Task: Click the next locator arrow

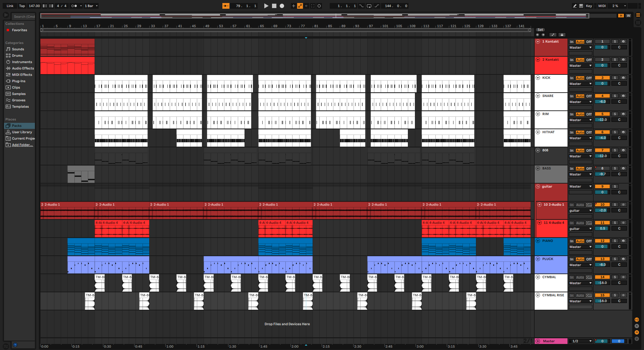Action: pyautogui.click(x=543, y=35)
